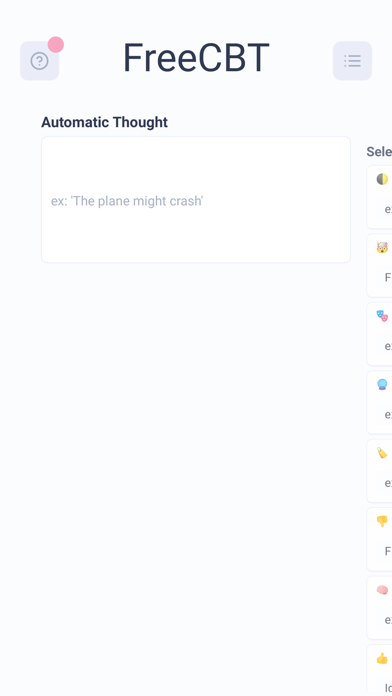Select the theater masks distortion emoji
392x696 pixels.
click(382, 316)
